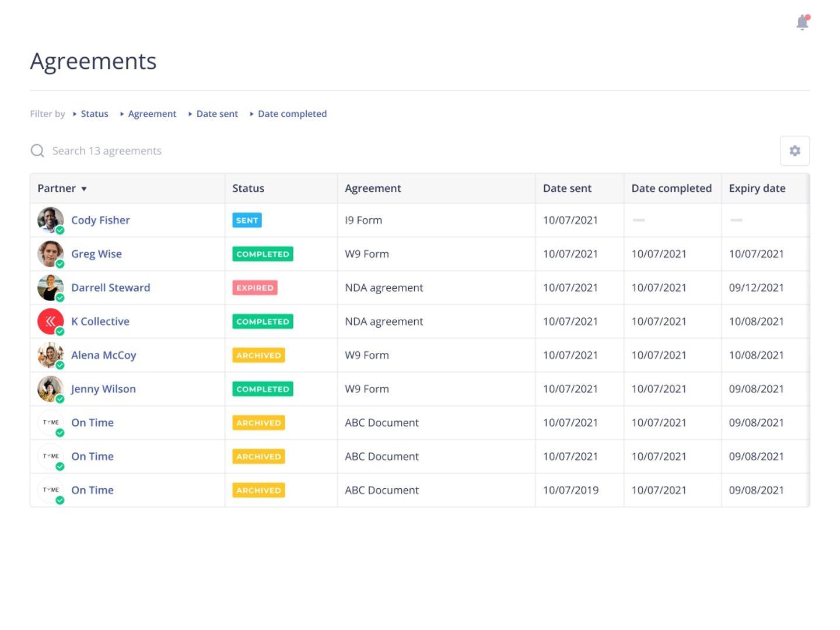Sort by the Partner column arrow
The width and height of the screenshot is (840, 630).
pyautogui.click(x=84, y=189)
